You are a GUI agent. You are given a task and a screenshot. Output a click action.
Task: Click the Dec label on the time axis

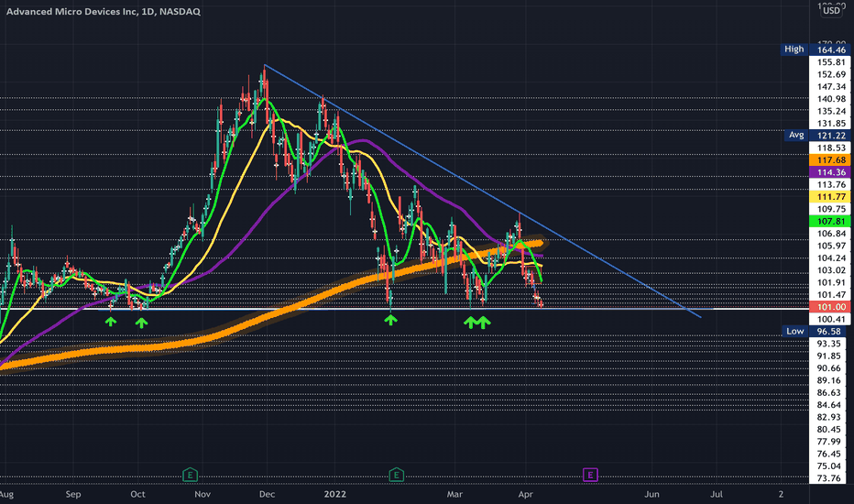click(267, 494)
